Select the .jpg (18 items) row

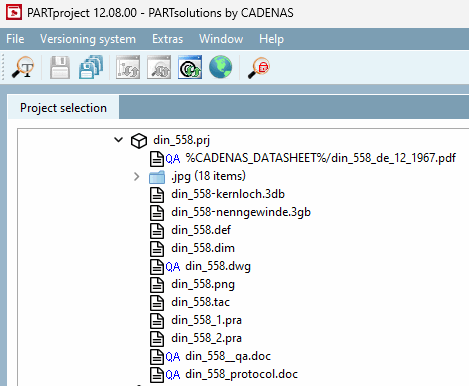[208, 176]
